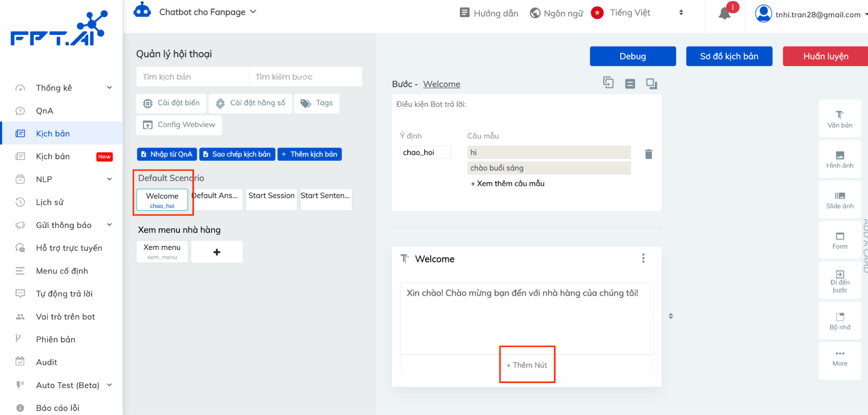Add a Slide ảnh carousel card
The width and height of the screenshot is (868, 415).
coord(839,200)
